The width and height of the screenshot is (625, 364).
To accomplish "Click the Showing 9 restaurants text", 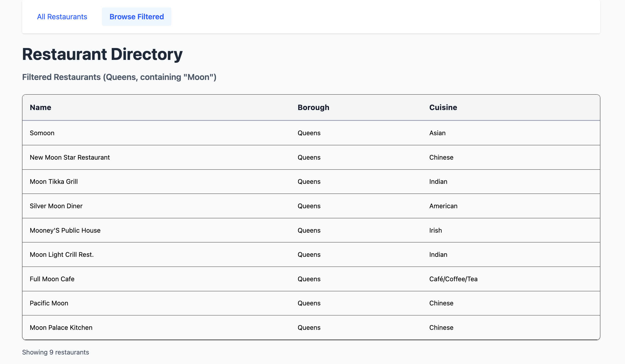I will 56,352.
